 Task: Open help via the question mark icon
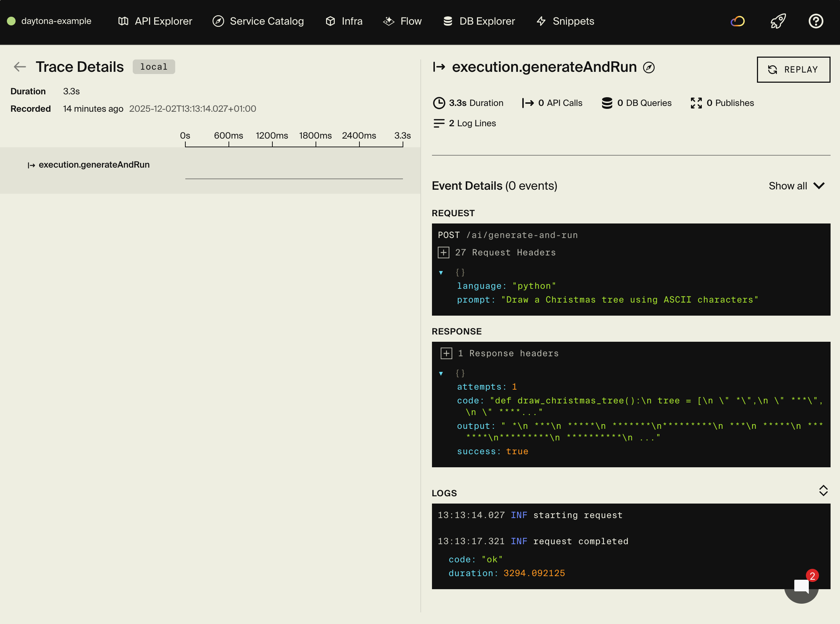point(816,21)
